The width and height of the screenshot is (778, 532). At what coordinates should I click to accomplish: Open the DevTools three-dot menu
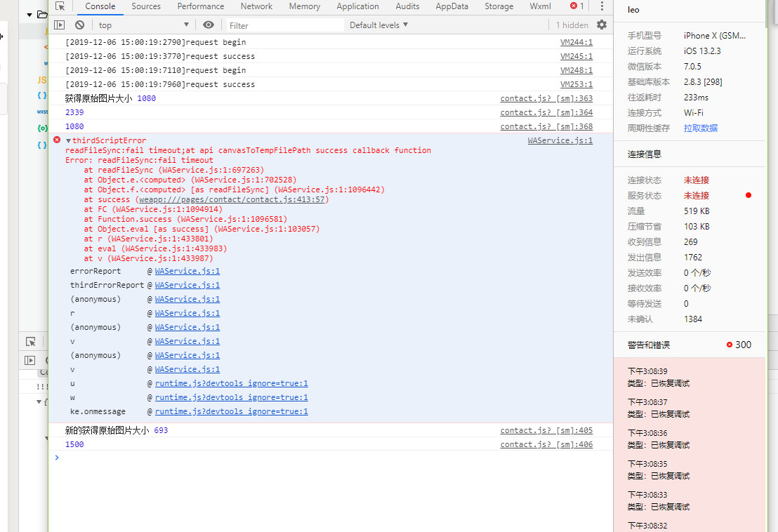(x=602, y=6)
